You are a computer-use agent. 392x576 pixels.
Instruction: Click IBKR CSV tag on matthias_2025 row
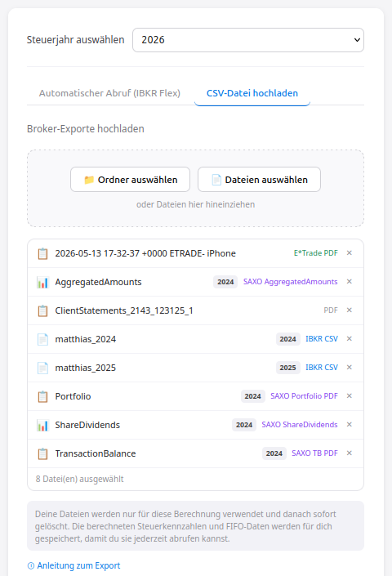click(322, 368)
